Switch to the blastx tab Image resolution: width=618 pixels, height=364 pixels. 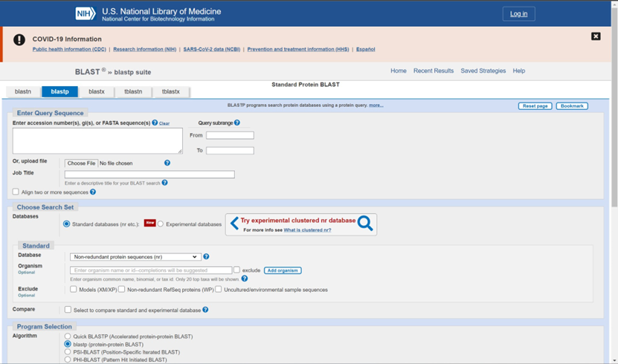[97, 91]
